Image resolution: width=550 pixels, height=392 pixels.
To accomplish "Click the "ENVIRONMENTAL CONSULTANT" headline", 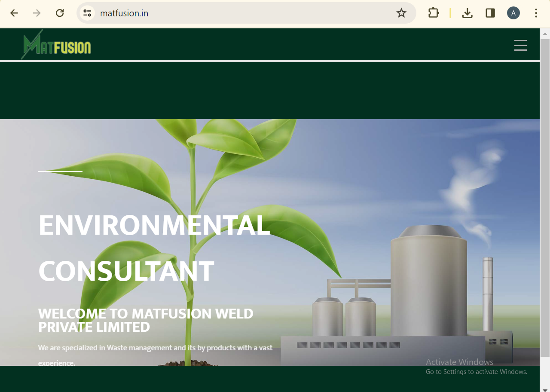I will [154, 248].
